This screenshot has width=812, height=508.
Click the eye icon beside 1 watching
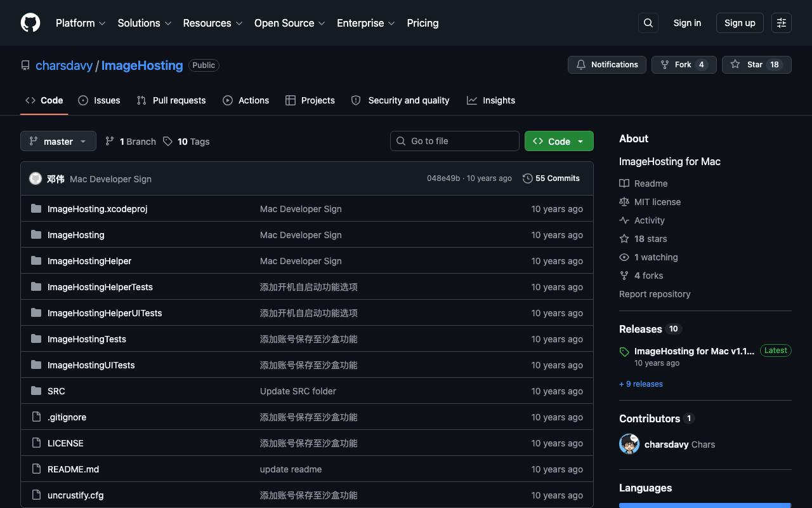pyautogui.click(x=624, y=257)
